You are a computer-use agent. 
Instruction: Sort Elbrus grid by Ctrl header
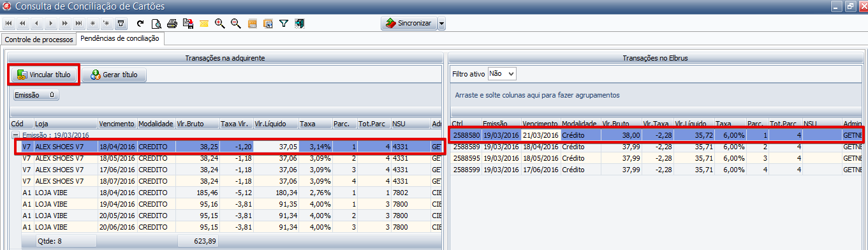[466, 124]
